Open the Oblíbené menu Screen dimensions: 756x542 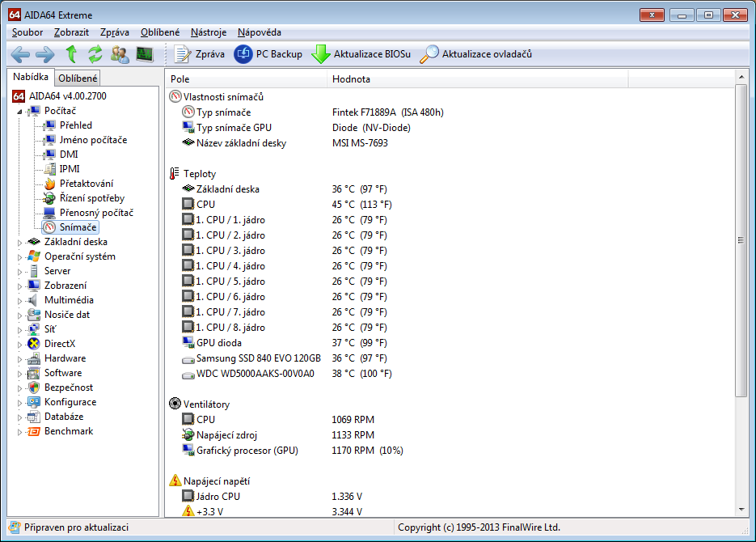(x=160, y=32)
